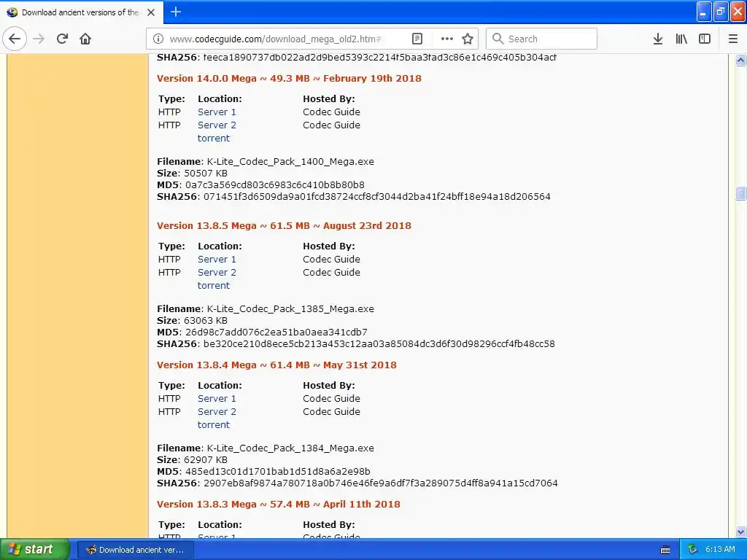Open page actions three-dots menu

[447, 39]
